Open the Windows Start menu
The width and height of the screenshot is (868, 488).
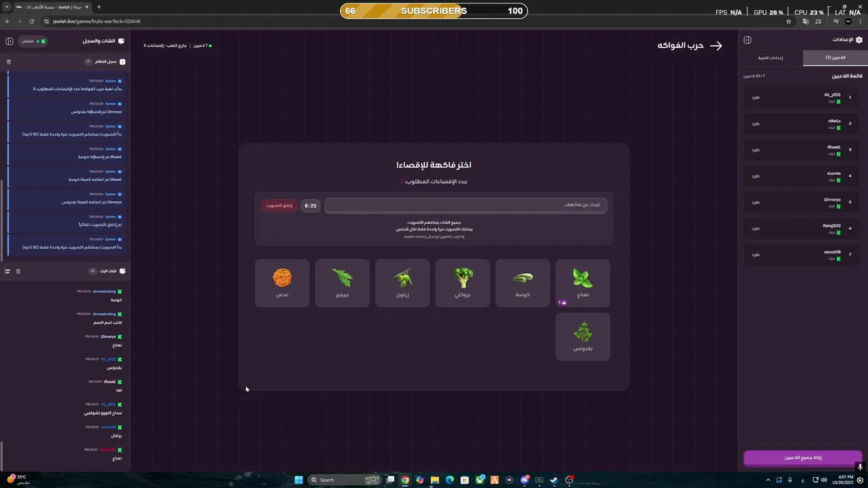(x=298, y=480)
